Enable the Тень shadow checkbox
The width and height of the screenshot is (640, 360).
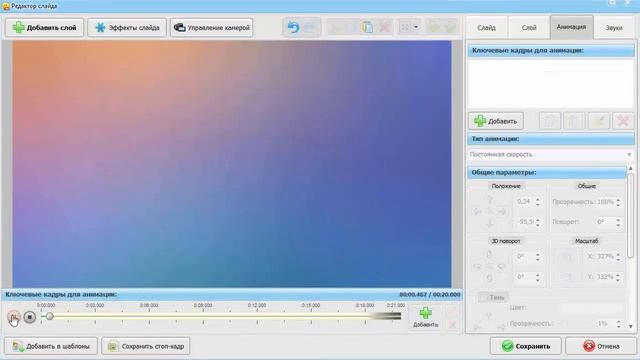tap(483, 298)
